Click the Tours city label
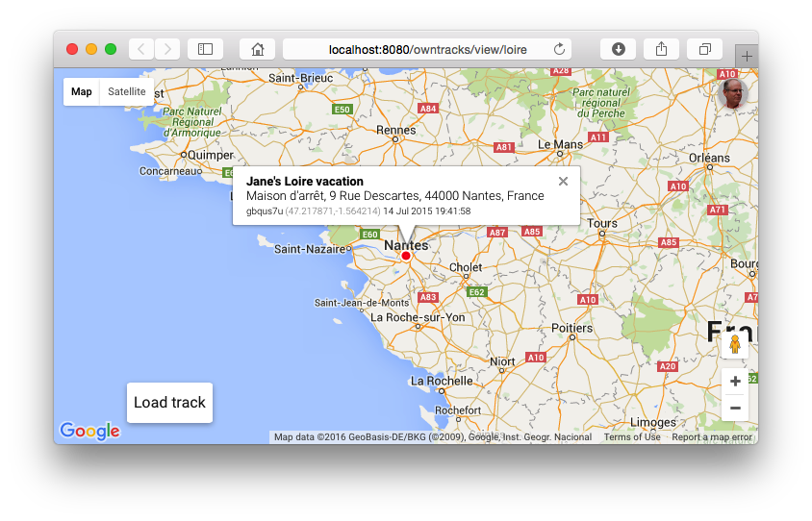The width and height of the screenshot is (812, 521). 601,223
